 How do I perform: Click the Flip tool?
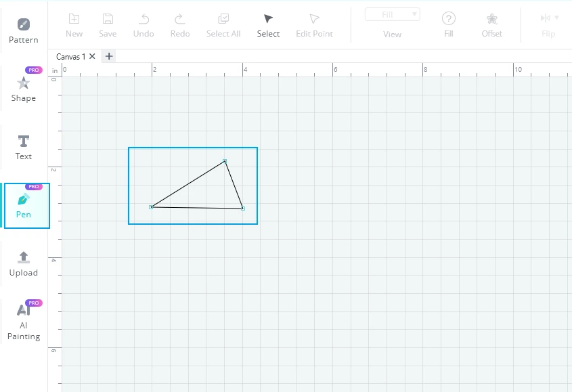click(x=548, y=26)
